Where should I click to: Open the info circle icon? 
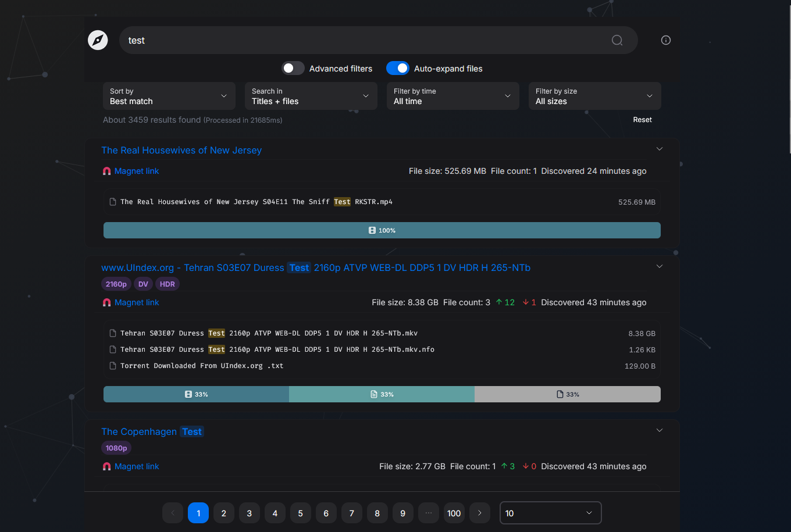(x=666, y=40)
